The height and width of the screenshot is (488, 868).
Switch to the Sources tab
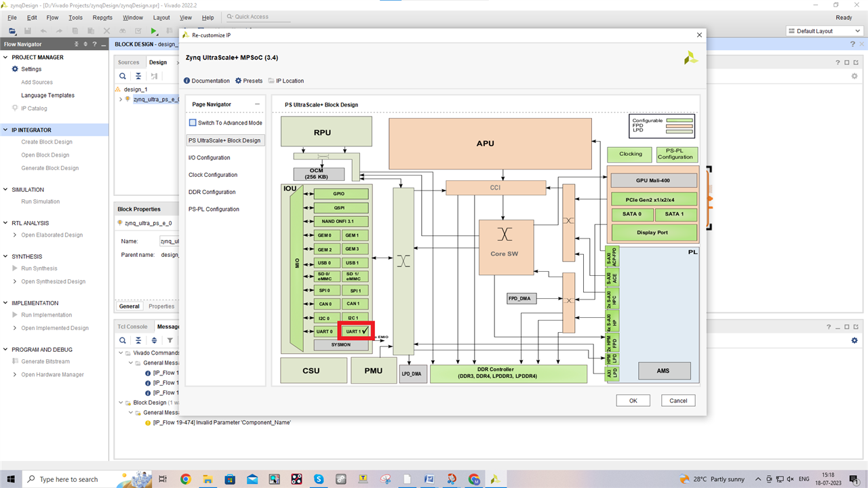coord(128,62)
